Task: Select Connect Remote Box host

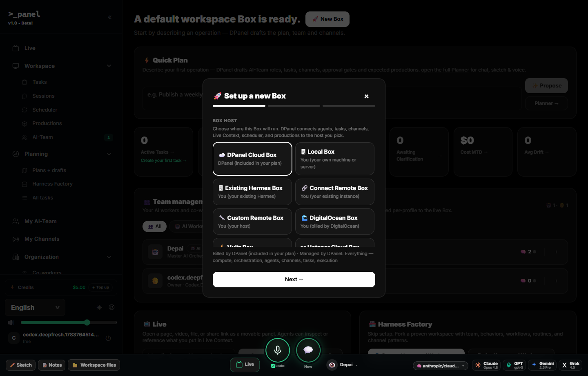Action: (335, 192)
